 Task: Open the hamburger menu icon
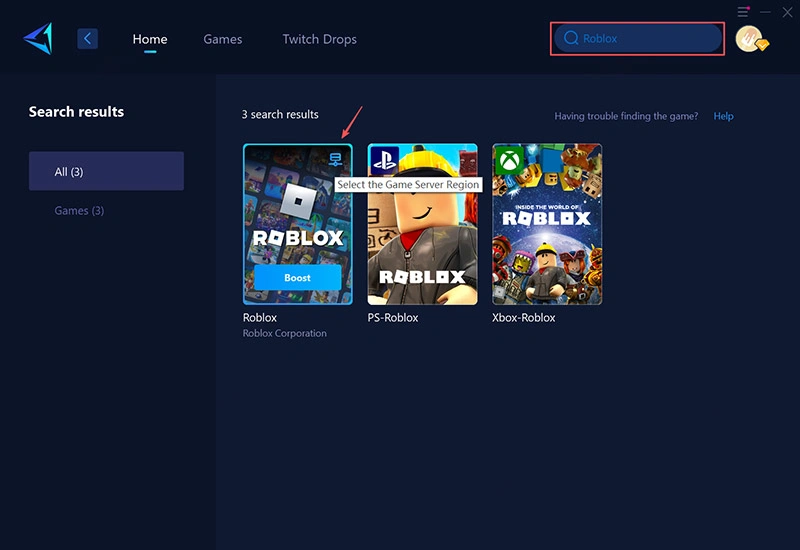tap(743, 11)
